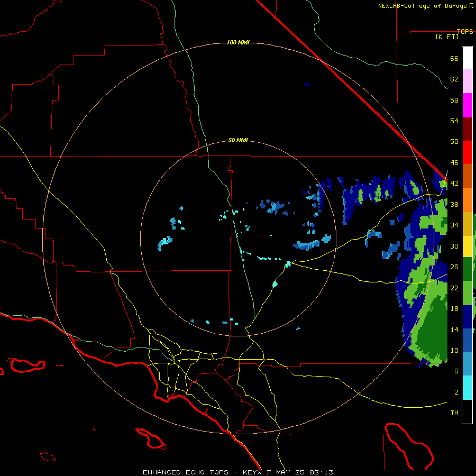The width and height of the screenshot is (476, 476).
Task: Select the gold legend swatch
Action: tap(467, 224)
